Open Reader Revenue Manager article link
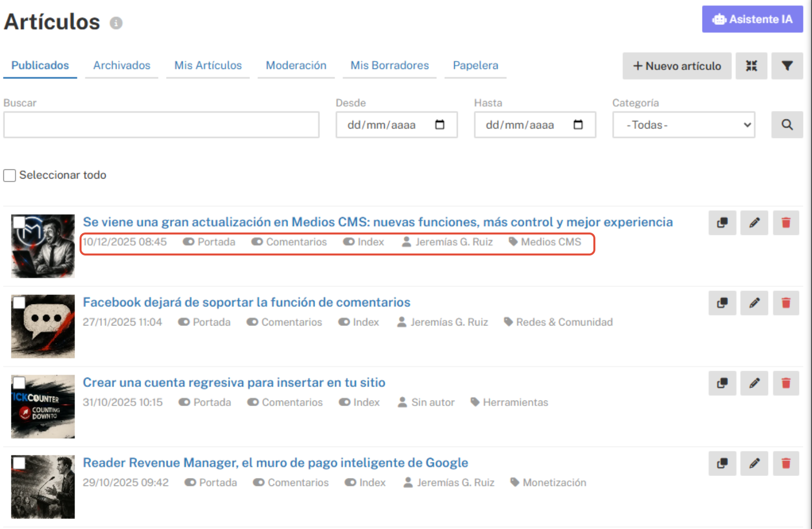Image resolution: width=812 pixels, height=529 pixels. (x=276, y=463)
